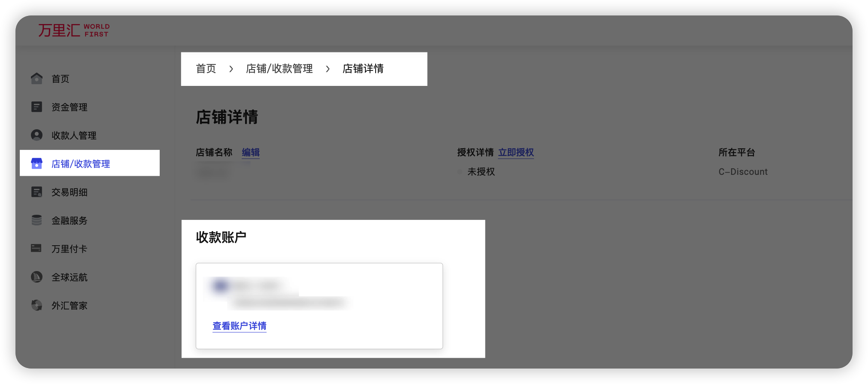
Task: Click the 交易明细 sidebar icon
Action: pyautogui.click(x=37, y=192)
